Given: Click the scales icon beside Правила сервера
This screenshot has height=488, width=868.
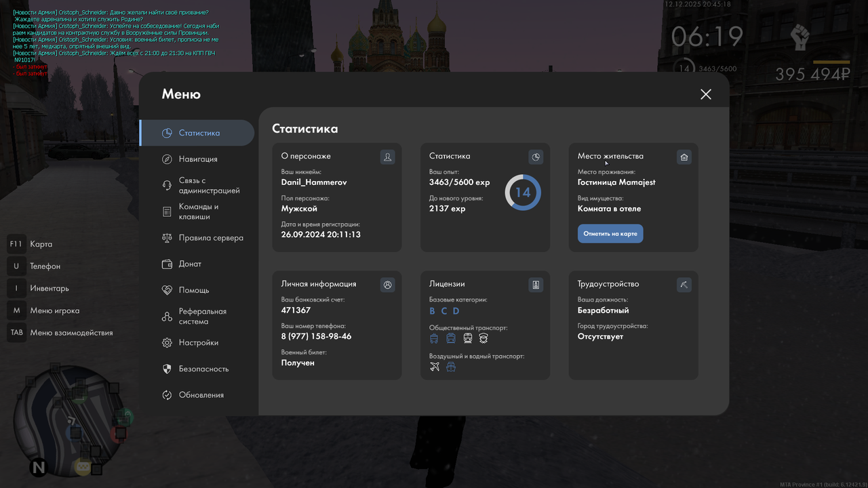Looking at the screenshot, I should pyautogui.click(x=167, y=238).
